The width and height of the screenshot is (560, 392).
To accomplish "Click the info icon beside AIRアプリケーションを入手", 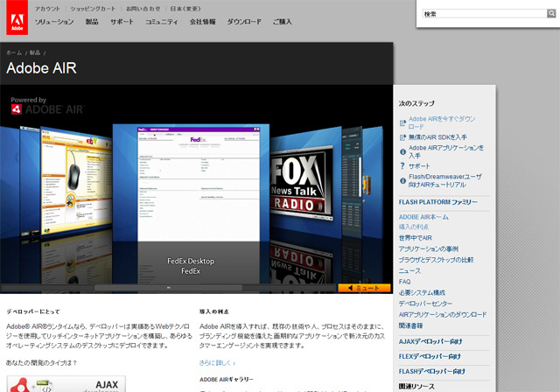I will pos(402,151).
